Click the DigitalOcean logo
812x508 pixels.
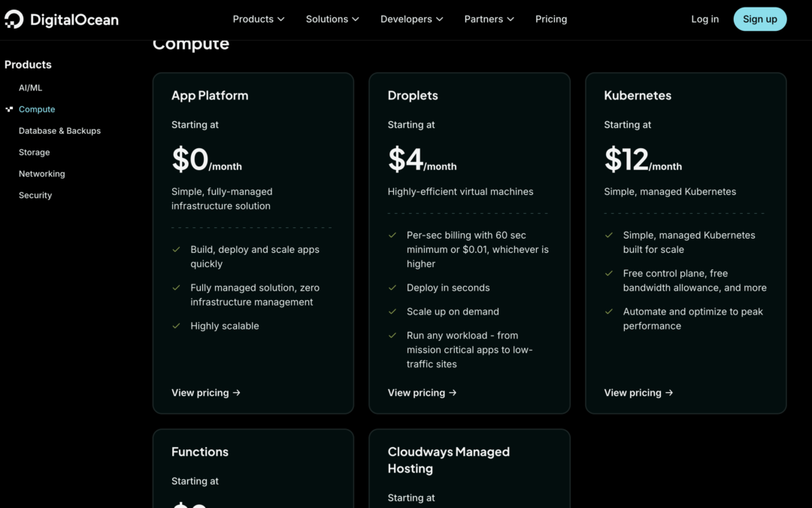62,19
